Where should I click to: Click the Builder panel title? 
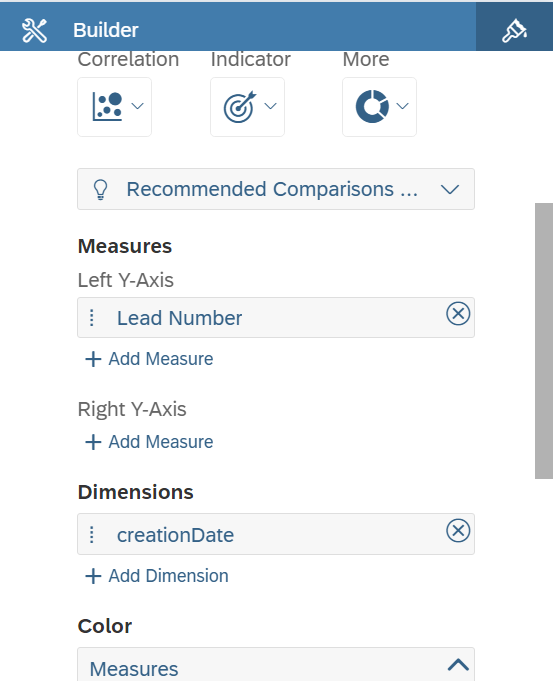106,30
